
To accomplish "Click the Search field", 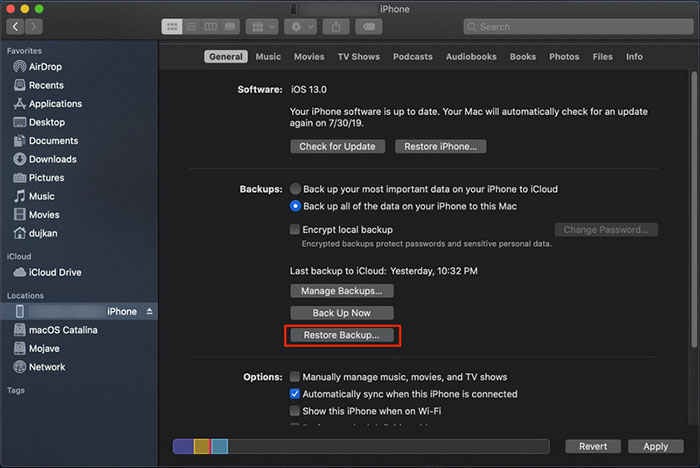I will 578,27.
